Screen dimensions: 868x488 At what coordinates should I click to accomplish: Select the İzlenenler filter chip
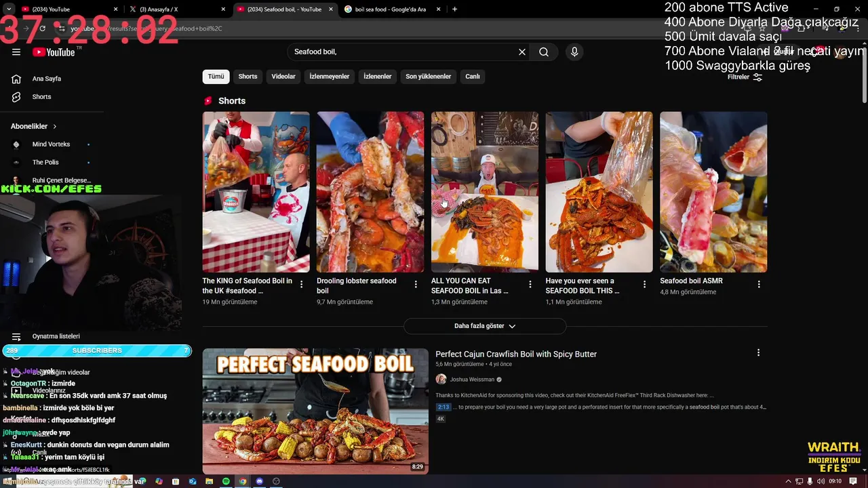click(378, 77)
